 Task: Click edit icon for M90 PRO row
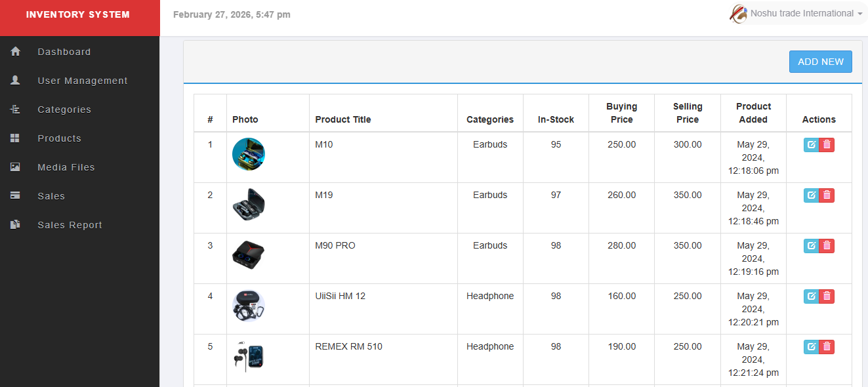coord(812,245)
